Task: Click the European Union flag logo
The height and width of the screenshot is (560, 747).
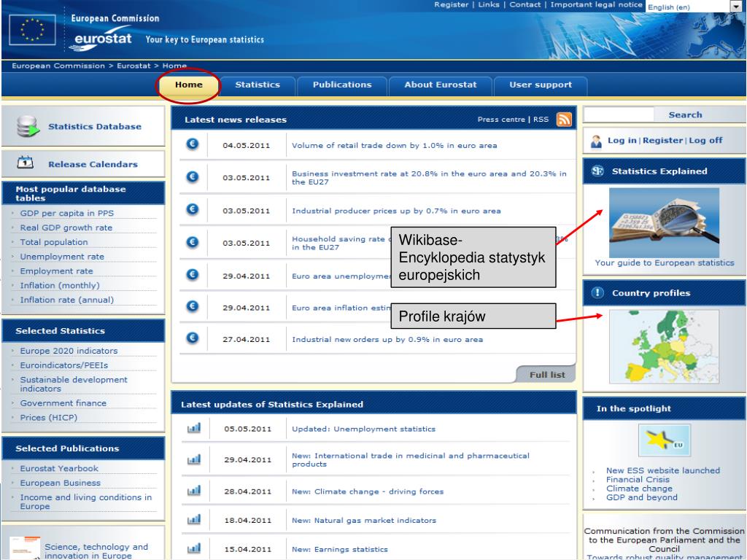Action: click(32, 29)
